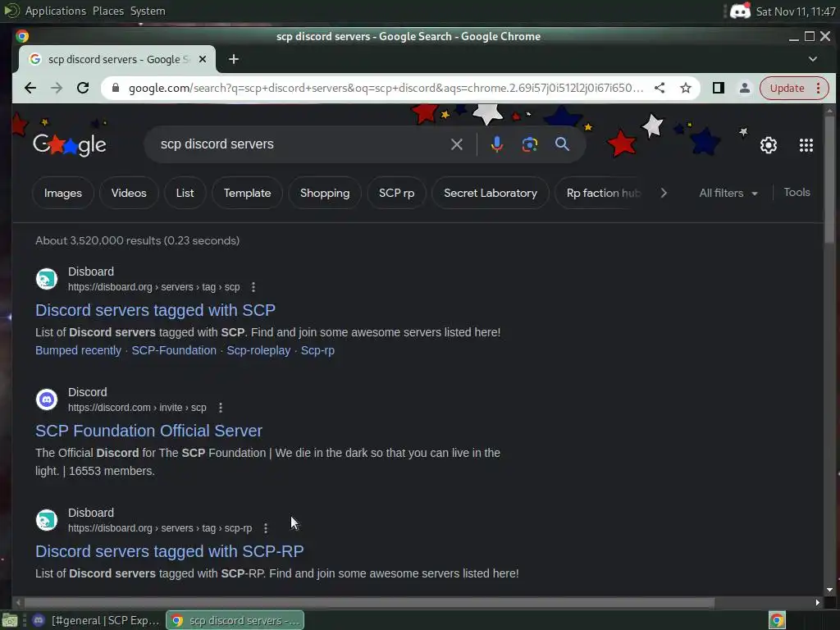Click the browser forward arrow

[x=57, y=88]
